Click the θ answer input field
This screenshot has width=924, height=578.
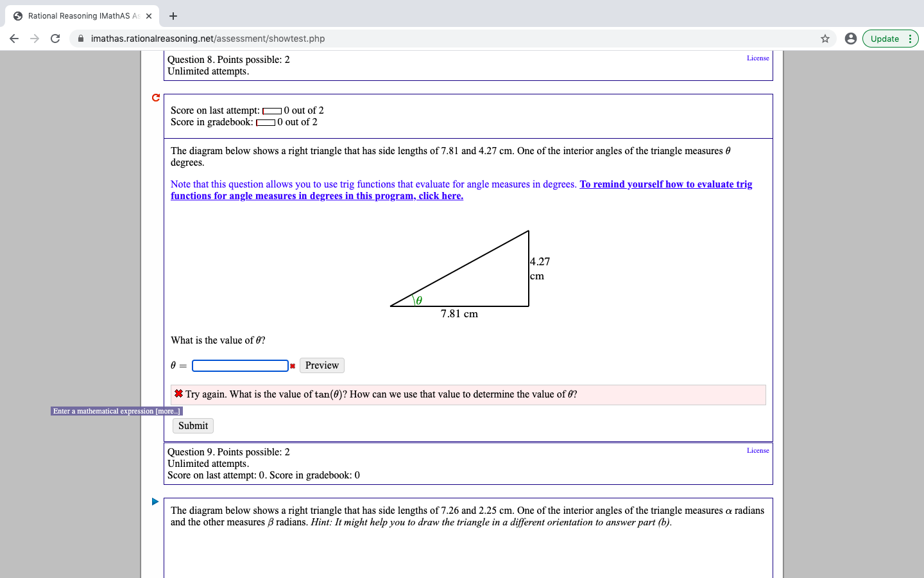pos(240,365)
